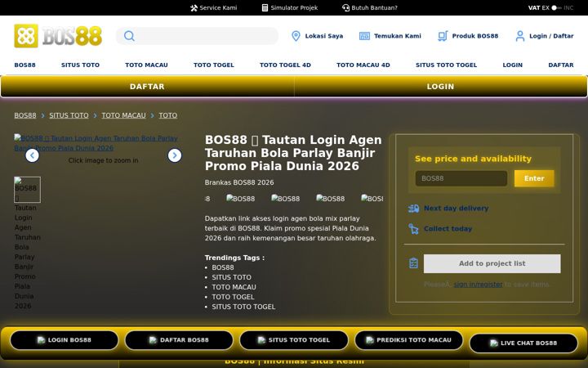Click the wide LOGIN banner button

click(441, 87)
